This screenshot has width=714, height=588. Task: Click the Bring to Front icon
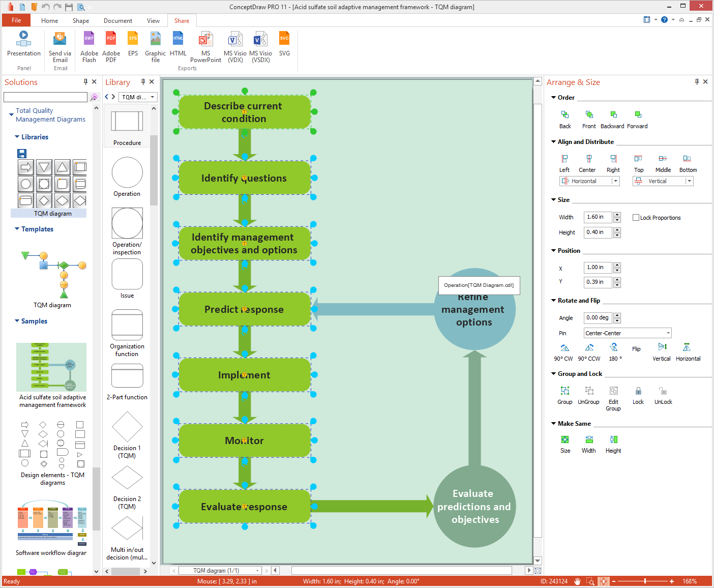(x=589, y=115)
